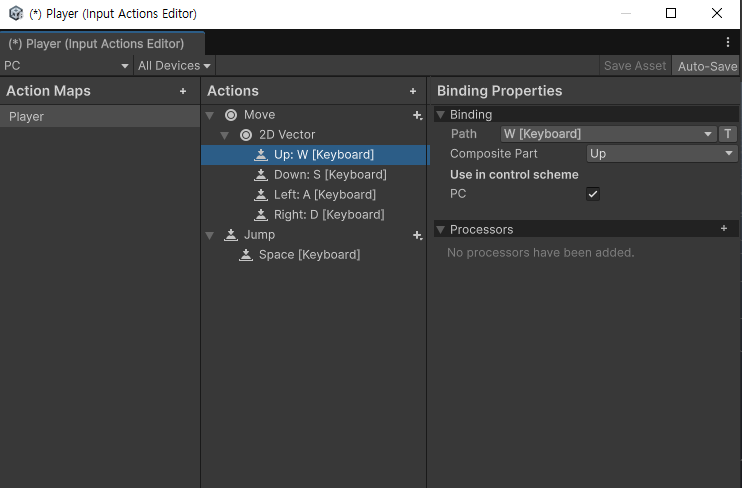
Task: Click the T text-mode button beside Path
Action: pos(728,134)
